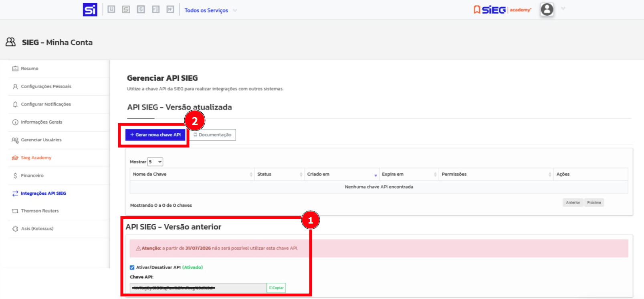
Task: Click the info icon for Informações Gerais
Action: click(x=15, y=122)
